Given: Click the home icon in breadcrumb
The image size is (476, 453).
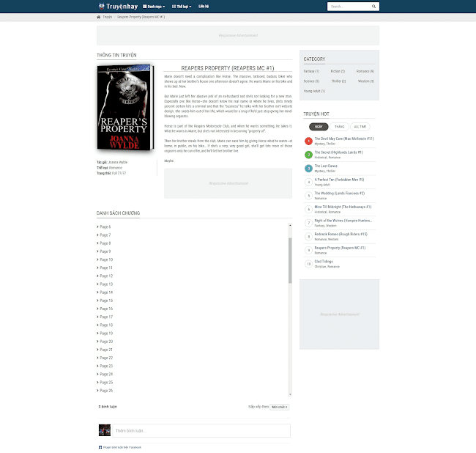Looking at the screenshot, I should tap(99, 17).
